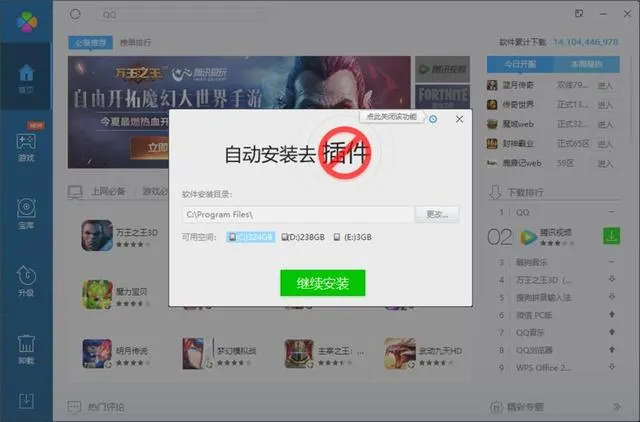Select rank 8 QQ浏览器 in download ranking

click(x=534, y=350)
